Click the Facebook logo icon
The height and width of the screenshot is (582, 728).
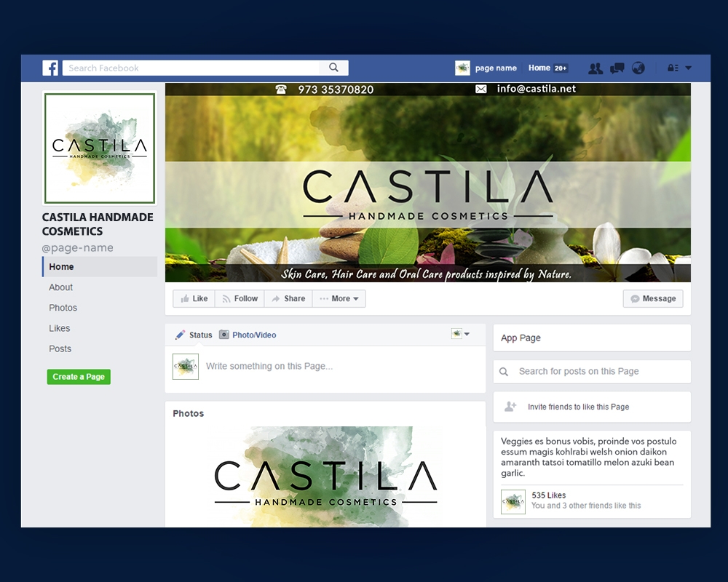(50, 68)
